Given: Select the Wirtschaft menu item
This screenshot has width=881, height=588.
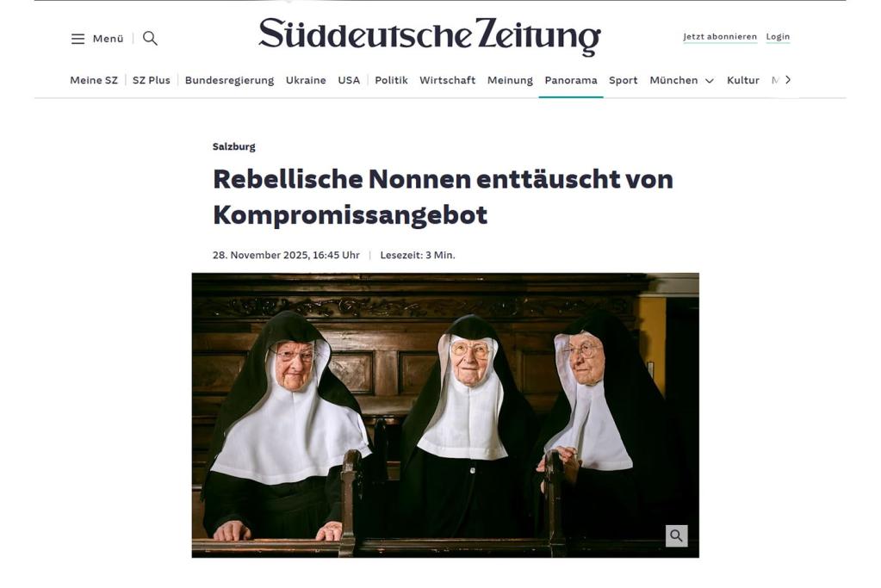Looking at the screenshot, I should [x=447, y=80].
